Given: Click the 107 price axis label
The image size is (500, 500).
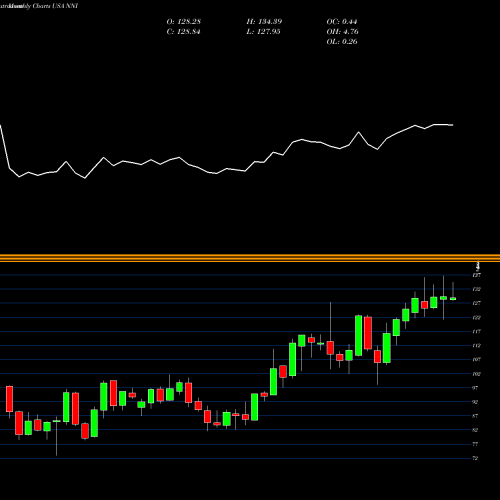Looking at the screenshot, I should click(476, 360).
